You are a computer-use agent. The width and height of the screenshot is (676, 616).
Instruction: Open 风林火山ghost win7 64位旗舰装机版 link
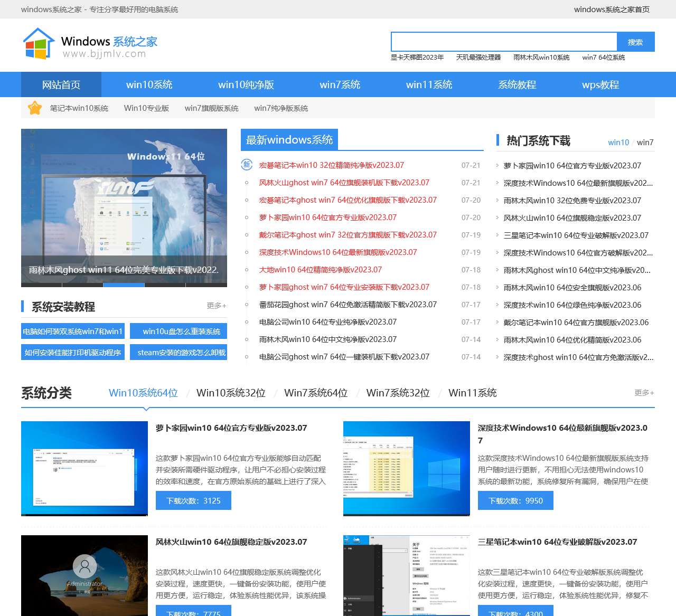pyautogui.click(x=344, y=183)
